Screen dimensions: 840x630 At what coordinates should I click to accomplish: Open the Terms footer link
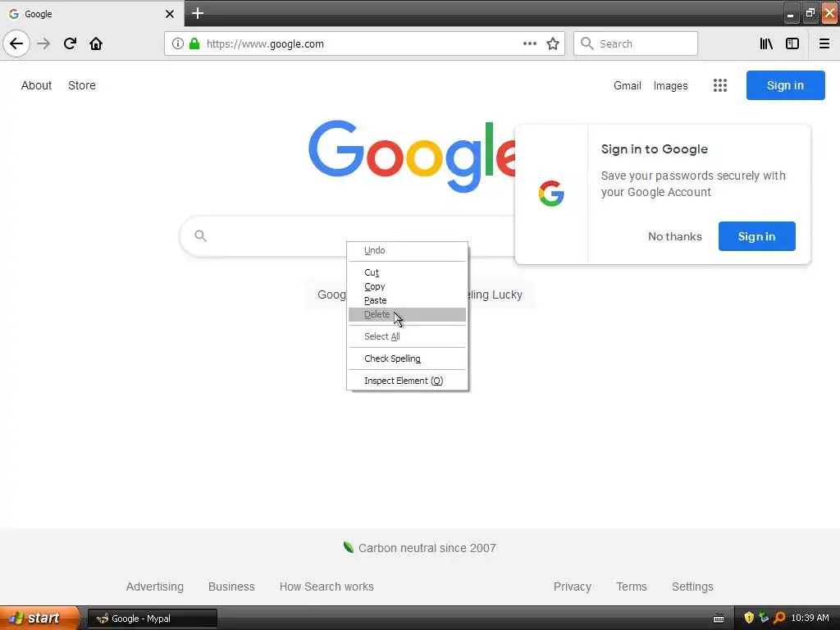632,587
